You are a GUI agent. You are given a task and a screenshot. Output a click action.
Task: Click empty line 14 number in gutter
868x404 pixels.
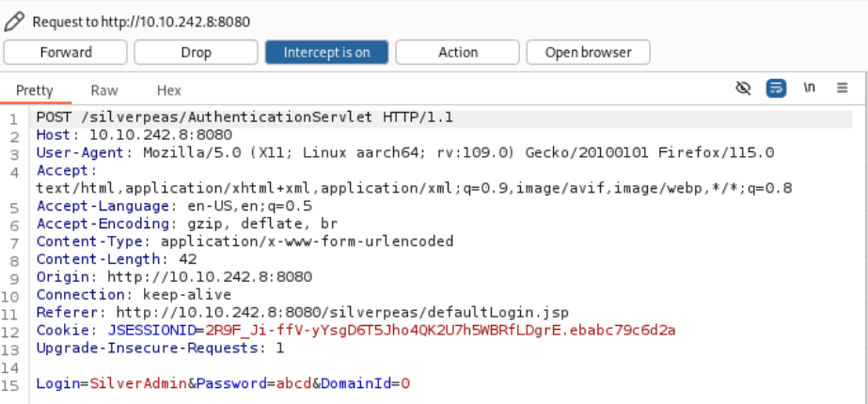point(9,368)
